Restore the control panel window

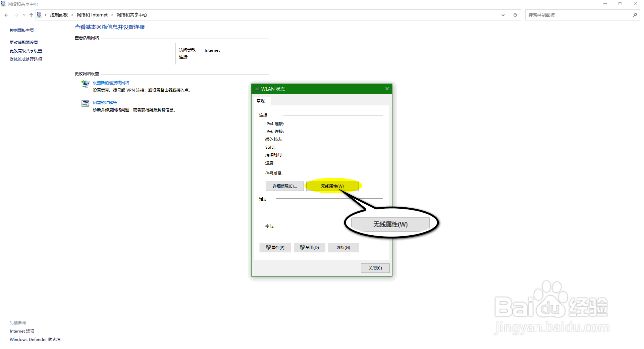tap(620, 4)
